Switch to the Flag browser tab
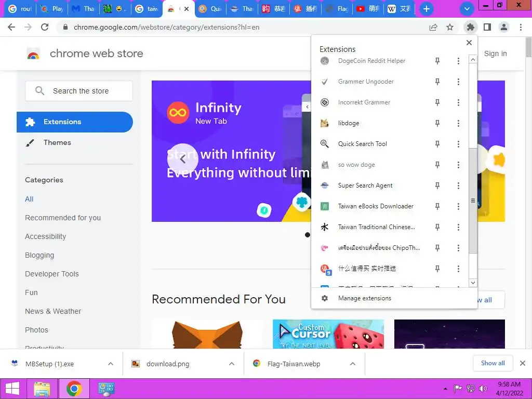The image size is (532, 399). [x=338, y=9]
